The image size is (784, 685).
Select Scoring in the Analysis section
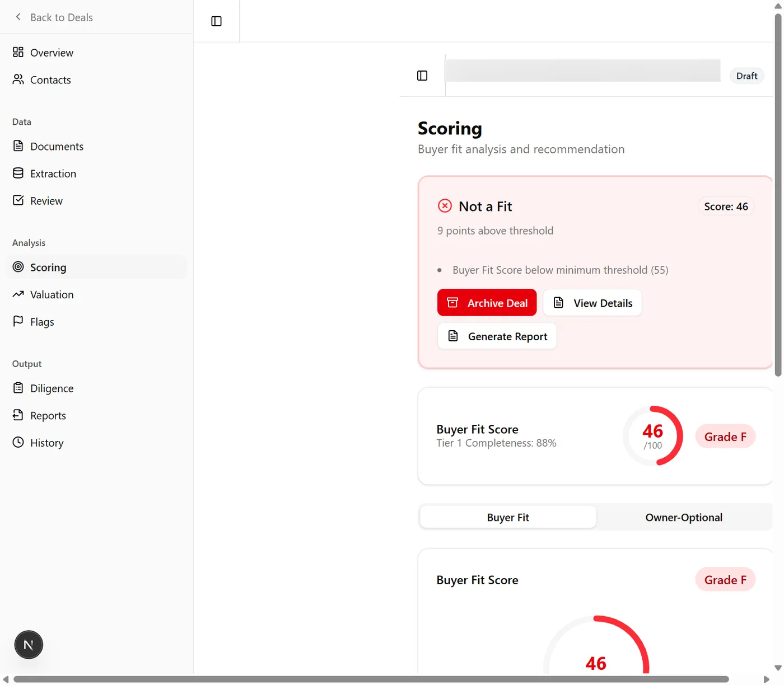[97, 268]
